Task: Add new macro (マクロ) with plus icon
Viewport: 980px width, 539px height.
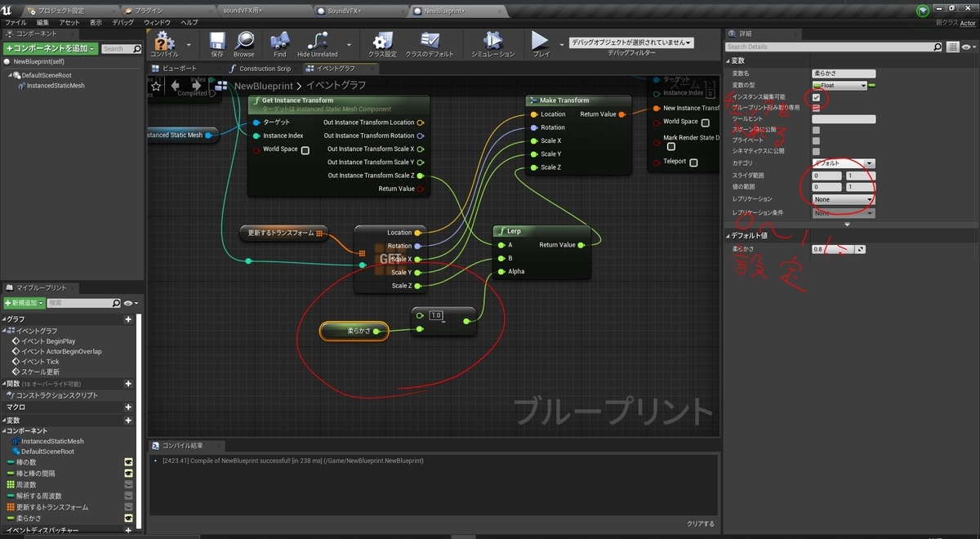Action: click(x=128, y=407)
